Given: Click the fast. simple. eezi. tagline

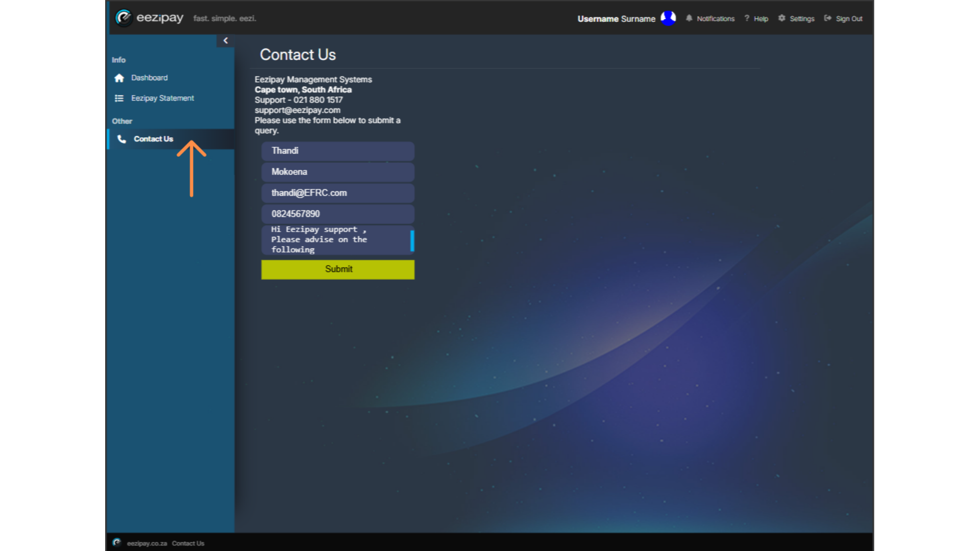Looking at the screenshot, I should tap(225, 18).
